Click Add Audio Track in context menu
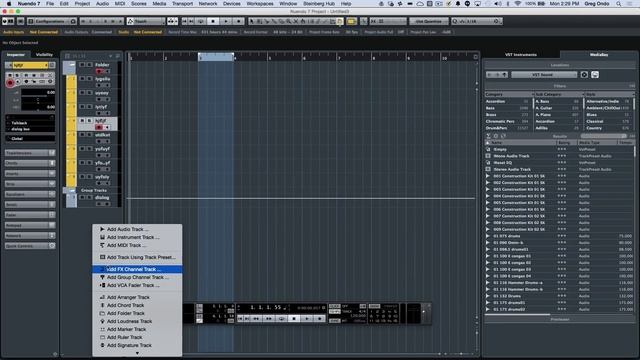 click(137, 229)
